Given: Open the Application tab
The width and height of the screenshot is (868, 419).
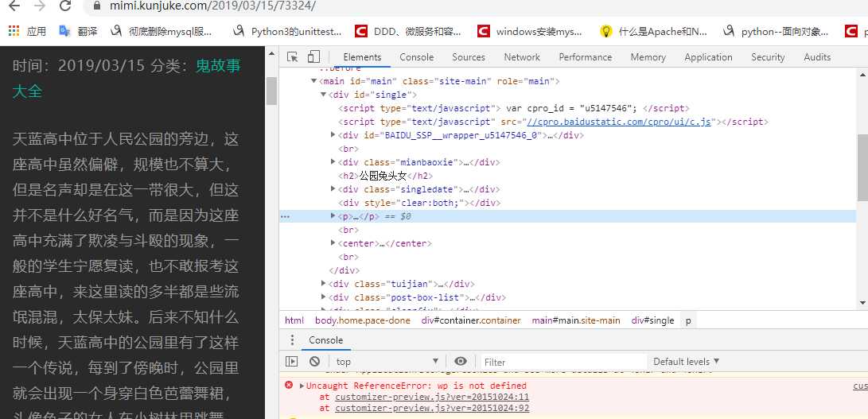Looking at the screenshot, I should coord(708,57).
